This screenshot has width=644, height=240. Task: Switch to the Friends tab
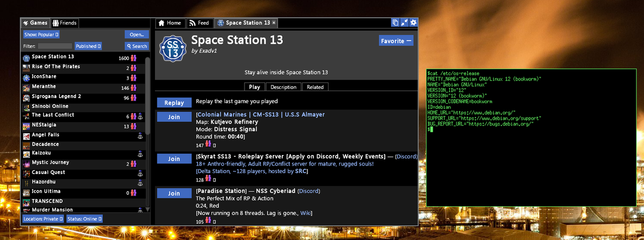pos(64,23)
